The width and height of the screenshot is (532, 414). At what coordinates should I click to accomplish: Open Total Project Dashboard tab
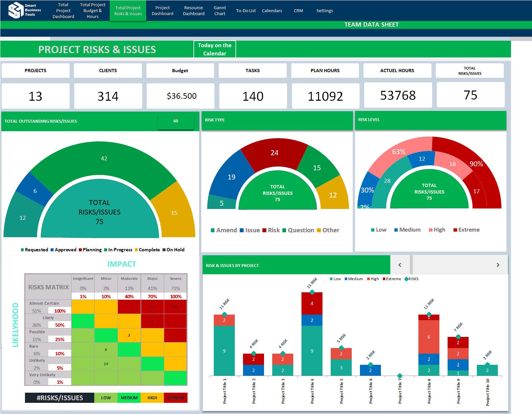[x=63, y=10]
